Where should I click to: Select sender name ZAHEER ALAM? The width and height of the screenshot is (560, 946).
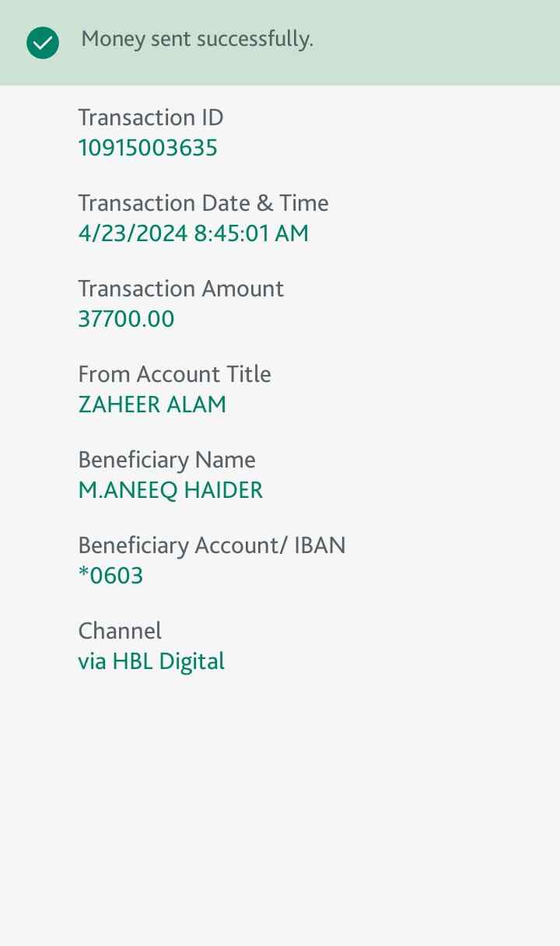(x=152, y=405)
